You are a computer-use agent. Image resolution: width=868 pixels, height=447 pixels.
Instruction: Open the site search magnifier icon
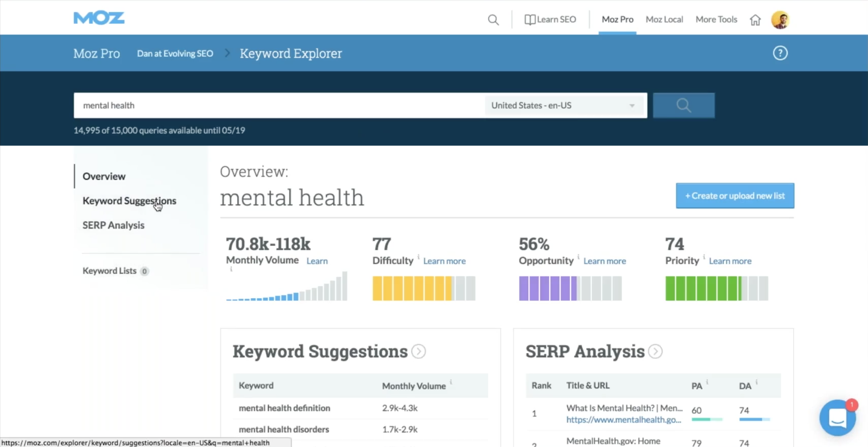pos(493,20)
